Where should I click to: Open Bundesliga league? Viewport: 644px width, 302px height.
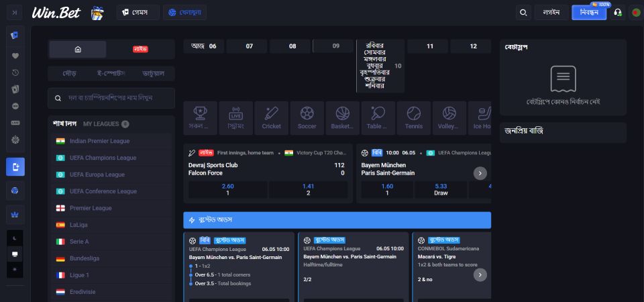coord(111,258)
